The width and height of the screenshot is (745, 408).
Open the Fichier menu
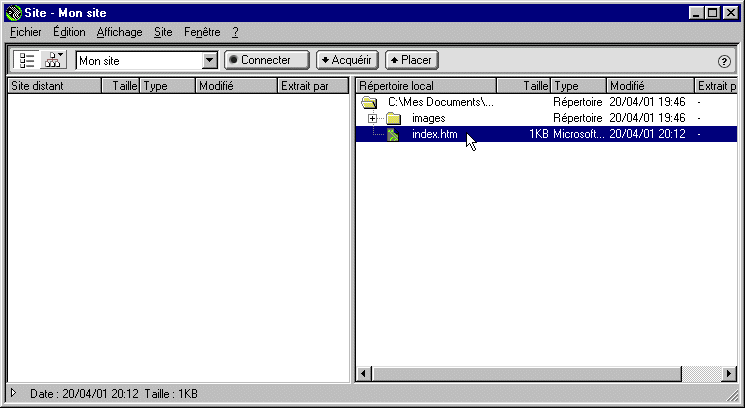25,32
